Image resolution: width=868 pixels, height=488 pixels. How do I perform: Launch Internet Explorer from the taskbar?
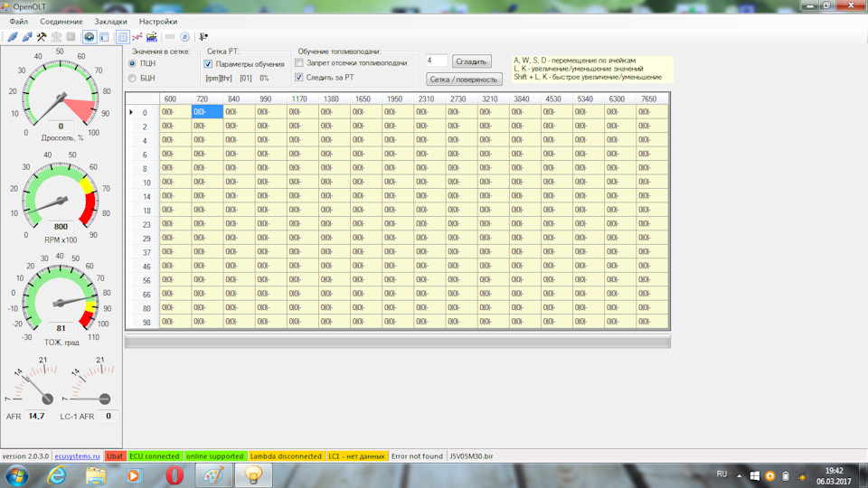tap(57, 475)
